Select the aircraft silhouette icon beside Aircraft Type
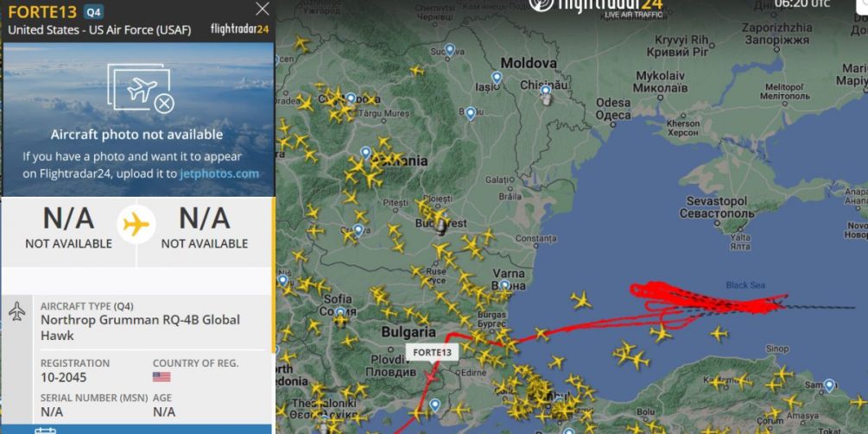The width and height of the screenshot is (868, 434). click(x=17, y=311)
